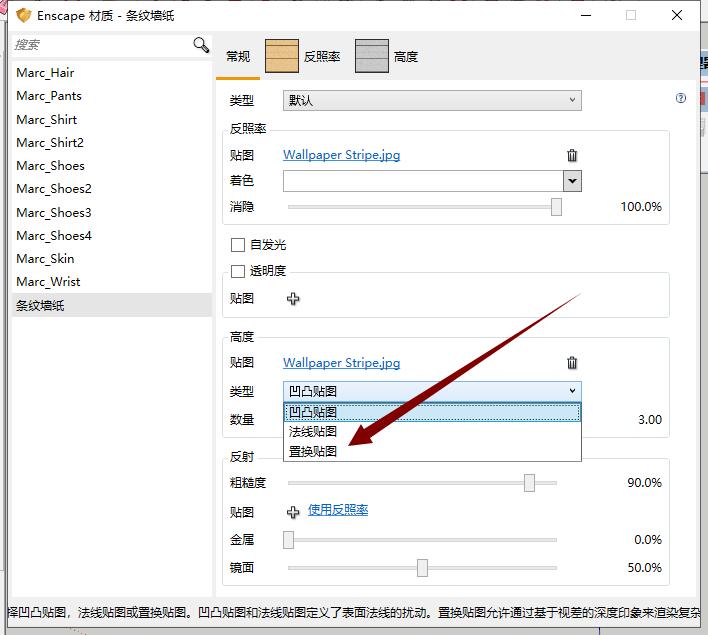Click the 3.00 数量 value
This screenshot has width=708, height=635.
tap(650, 420)
